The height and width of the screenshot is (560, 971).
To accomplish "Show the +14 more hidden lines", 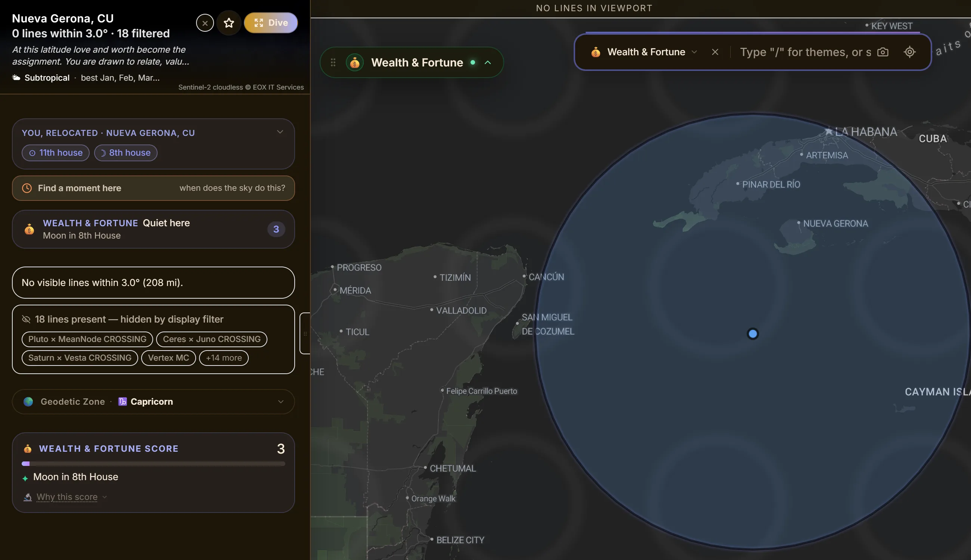I will coord(224,358).
